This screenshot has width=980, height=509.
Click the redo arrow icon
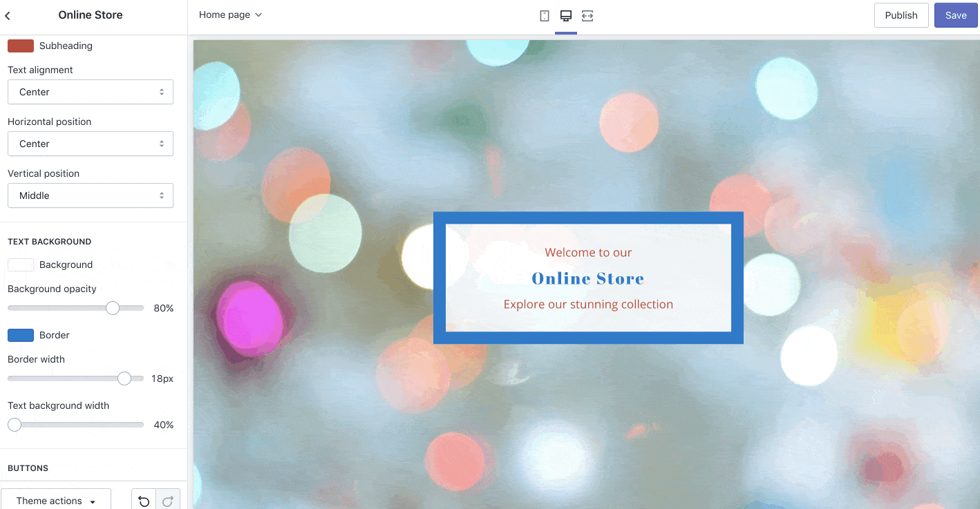point(168,501)
